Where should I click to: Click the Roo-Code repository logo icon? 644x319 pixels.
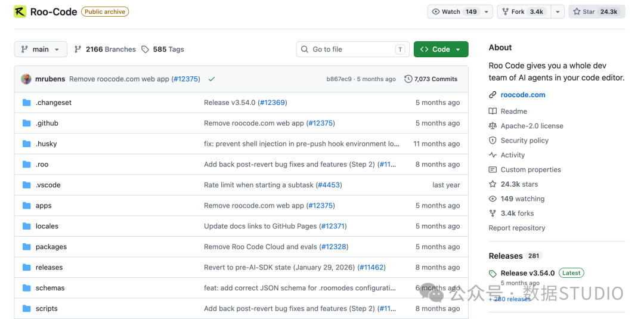point(20,11)
